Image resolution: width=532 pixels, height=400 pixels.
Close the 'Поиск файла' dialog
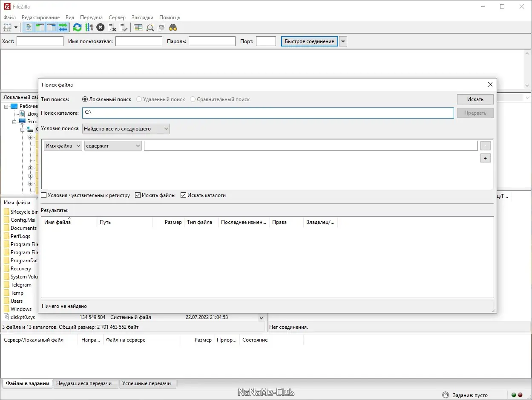click(490, 84)
